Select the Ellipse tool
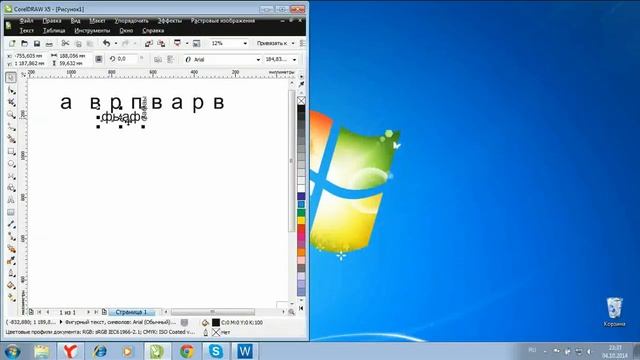This screenshot has width=640, height=360. [x=11, y=164]
